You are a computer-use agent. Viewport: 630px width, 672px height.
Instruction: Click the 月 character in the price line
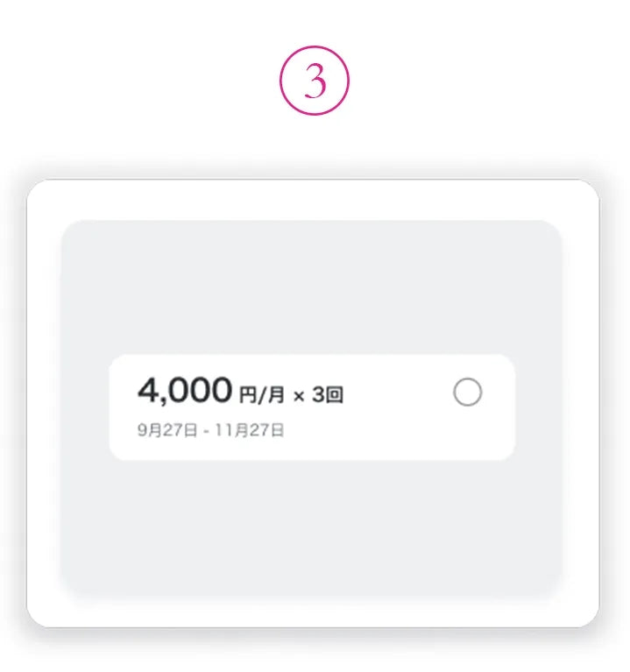point(276,396)
